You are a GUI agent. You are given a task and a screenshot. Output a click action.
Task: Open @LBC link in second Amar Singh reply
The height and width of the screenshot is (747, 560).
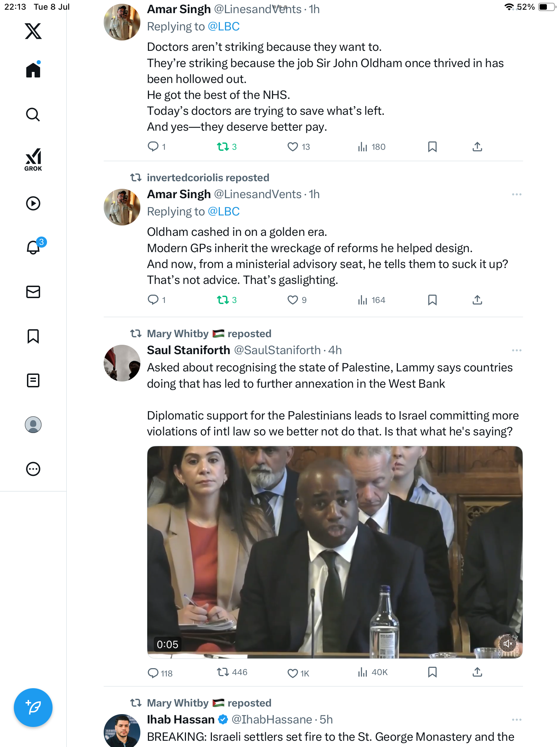click(x=224, y=211)
